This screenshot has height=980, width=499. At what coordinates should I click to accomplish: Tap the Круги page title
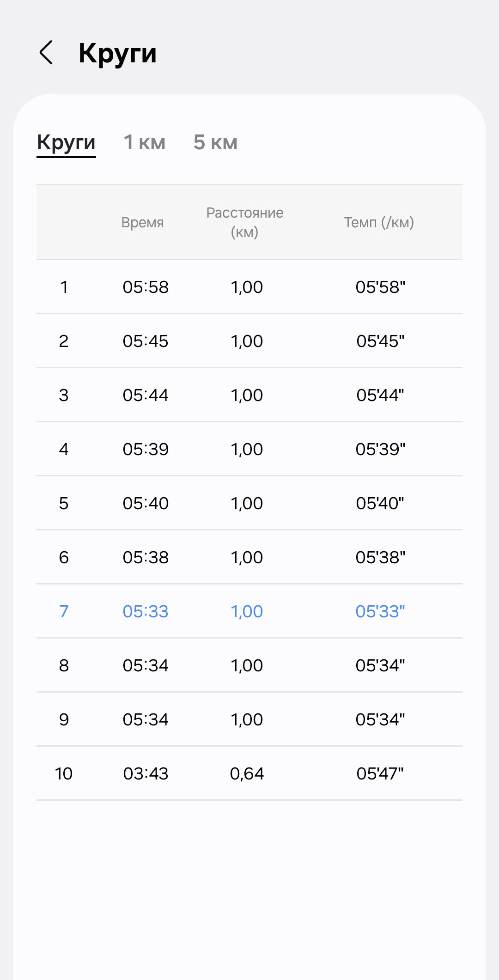117,54
